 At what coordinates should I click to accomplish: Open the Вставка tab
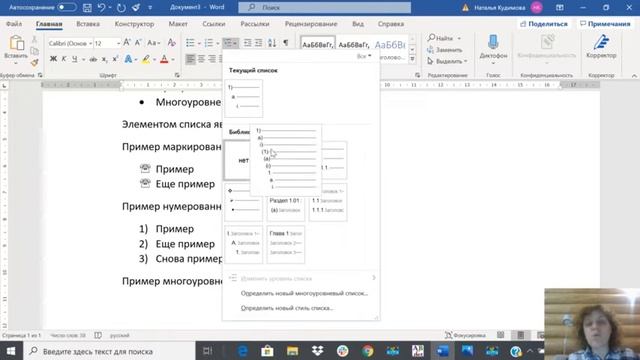coord(88,24)
